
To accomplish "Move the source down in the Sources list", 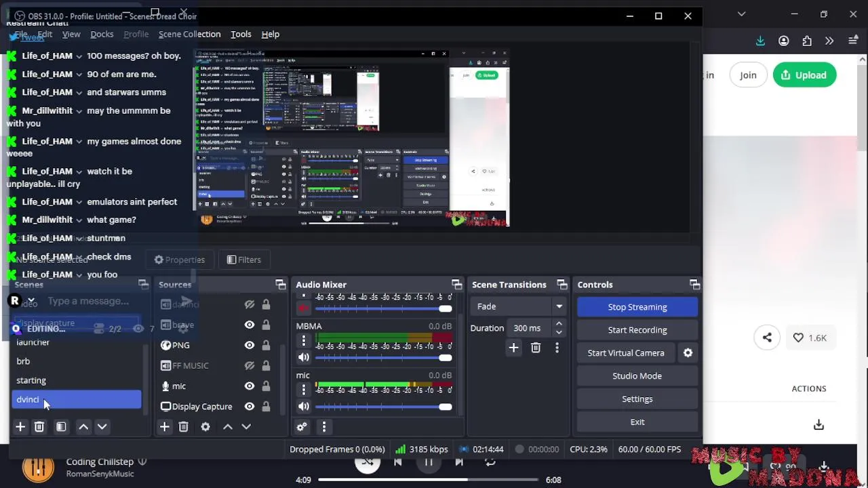I will tap(246, 426).
